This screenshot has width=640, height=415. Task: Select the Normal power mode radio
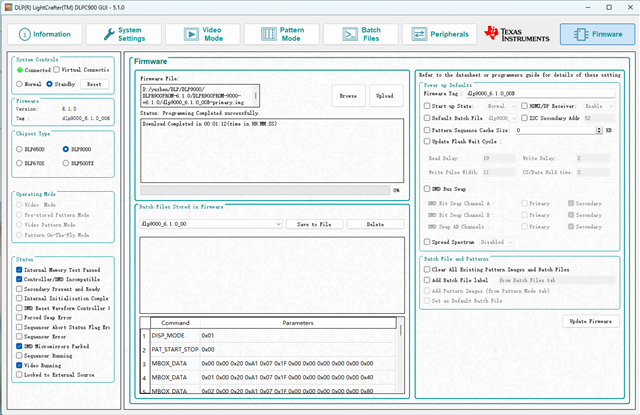click(19, 84)
